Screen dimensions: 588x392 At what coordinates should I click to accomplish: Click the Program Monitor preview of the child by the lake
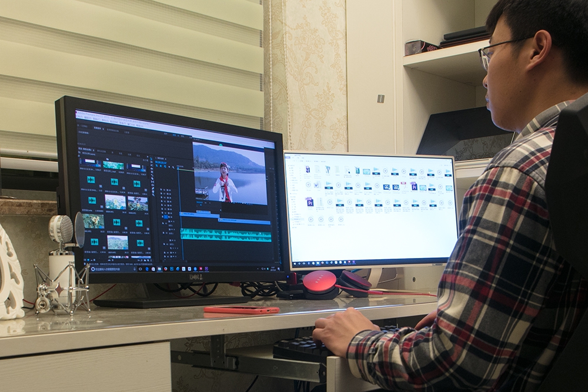tap(230, 174)
